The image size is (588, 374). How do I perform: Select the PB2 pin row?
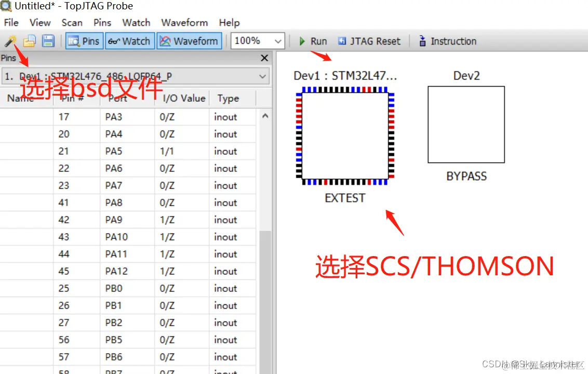click(x=128, y=323)
